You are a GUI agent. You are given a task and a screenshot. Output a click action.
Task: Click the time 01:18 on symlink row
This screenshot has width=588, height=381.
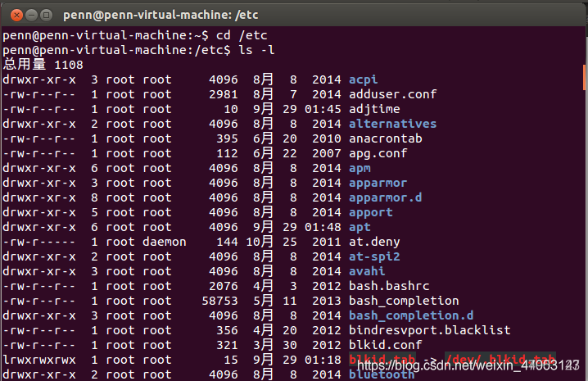point(323,360)
